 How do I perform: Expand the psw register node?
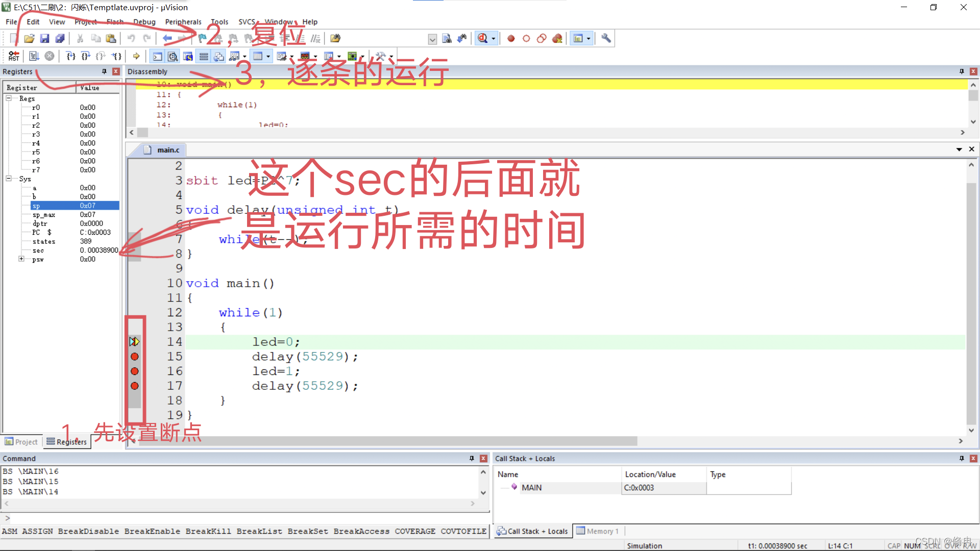[x=21, y=259]
